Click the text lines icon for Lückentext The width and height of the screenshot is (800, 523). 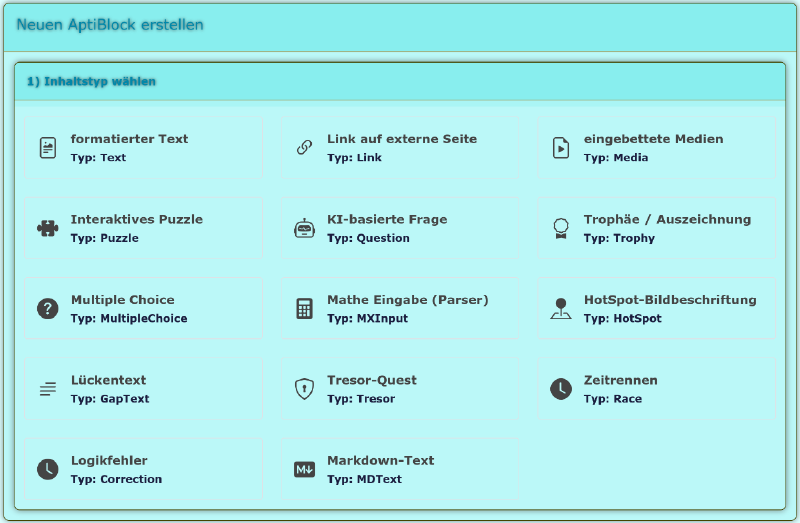tap(47, 389)
